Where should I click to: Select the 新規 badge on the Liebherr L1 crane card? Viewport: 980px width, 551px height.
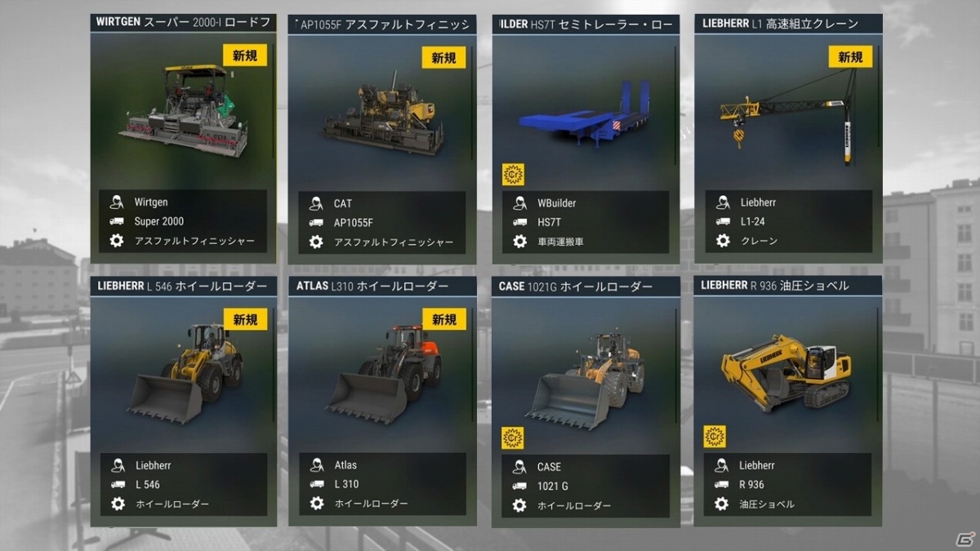click(850, 56)
